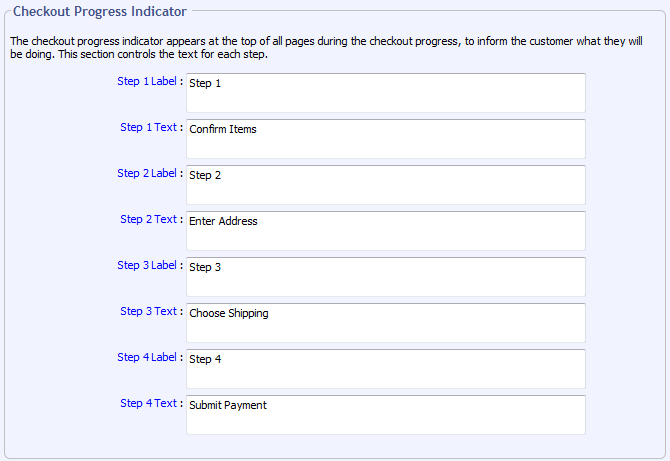Select the blue "Step 2 Label" caption
Screen dimensions: 670x461
coord(147,174)
